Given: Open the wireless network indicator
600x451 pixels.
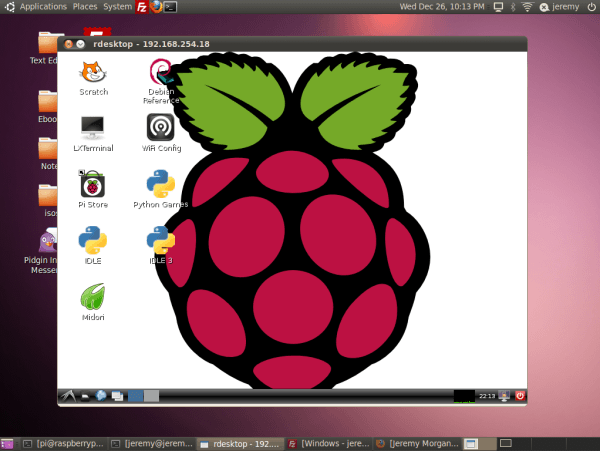Looking at the screenshot, I should (527, 7).
